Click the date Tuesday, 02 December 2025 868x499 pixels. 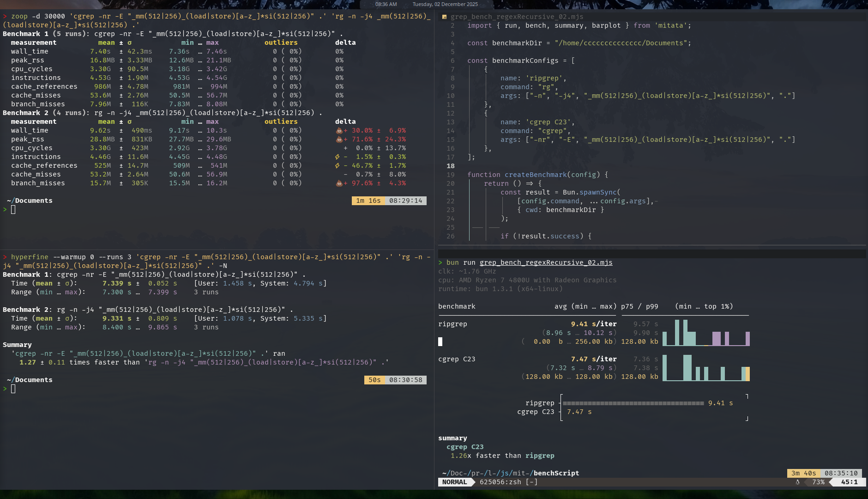point(445,4)
